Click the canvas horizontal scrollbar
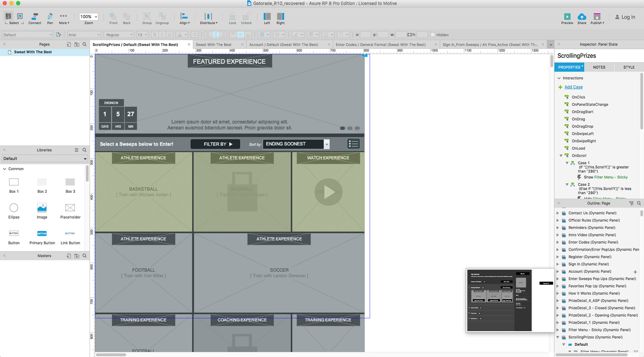 click(110, 355)
